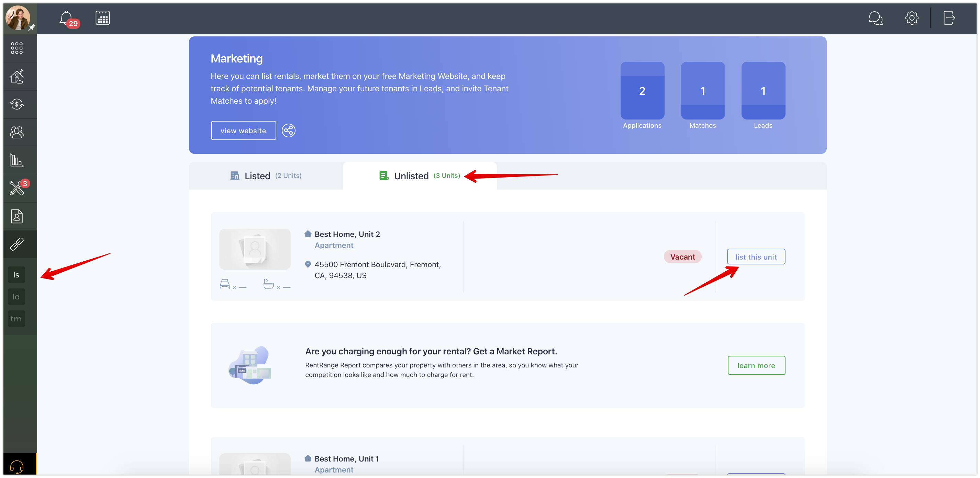This screenshot has height=478, width=980.
Task: Open the Best Home, Unit 2 title
Action: tap(347, 234)
